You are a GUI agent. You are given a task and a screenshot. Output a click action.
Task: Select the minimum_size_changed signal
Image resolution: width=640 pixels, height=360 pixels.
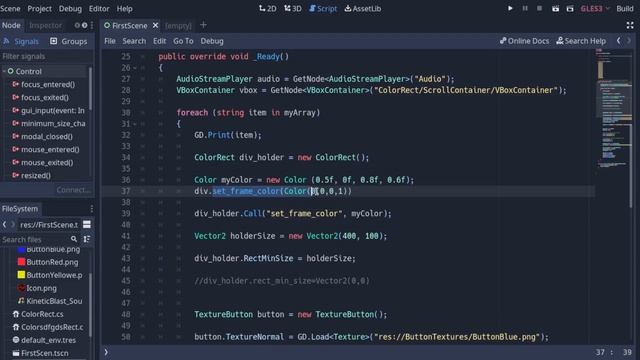pyautogui.click(x=49, y=123)
